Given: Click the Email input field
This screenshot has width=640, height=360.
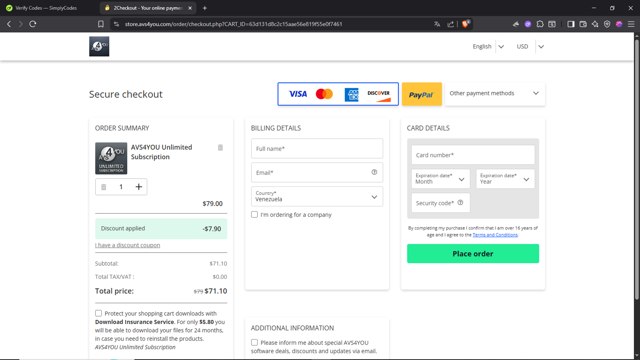Looking at the screenshot, I should pyautogui.click(x=317, y=172).
